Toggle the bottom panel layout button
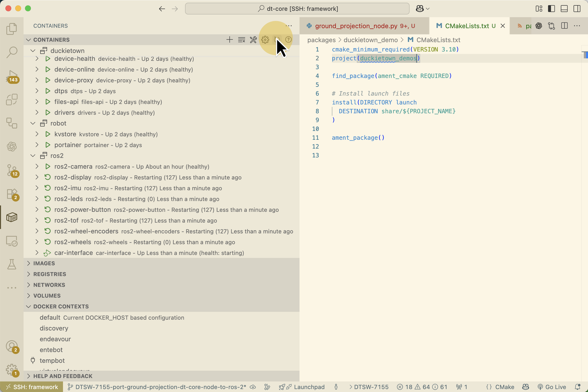This screenshot has height=392, width=588. click(x=564, y=9)
